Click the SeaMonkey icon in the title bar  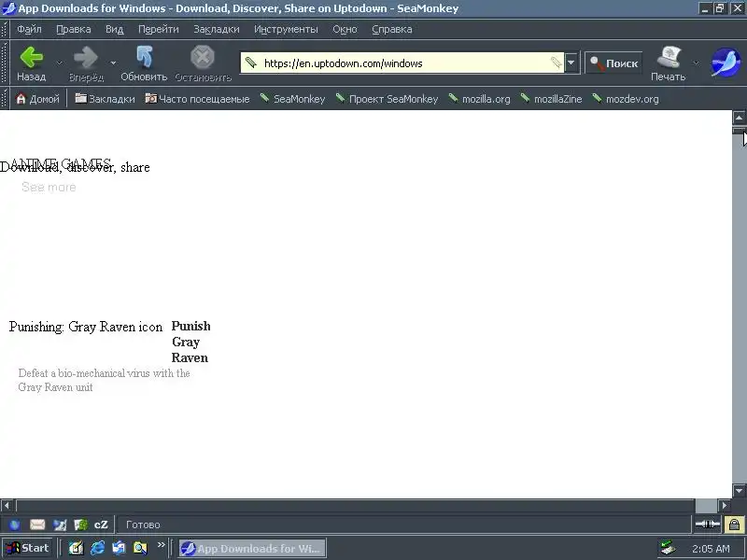coord(8,8)
